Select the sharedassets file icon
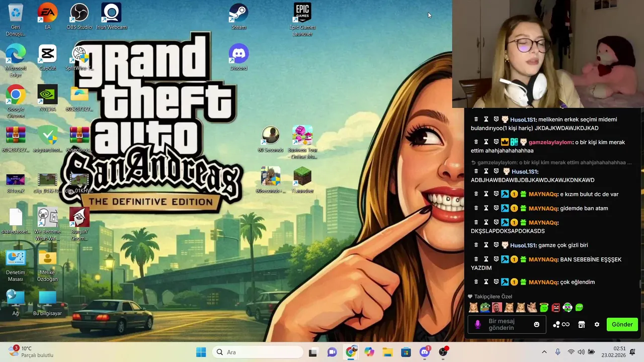The image size is (644, 362). click(x=16, y=221)
